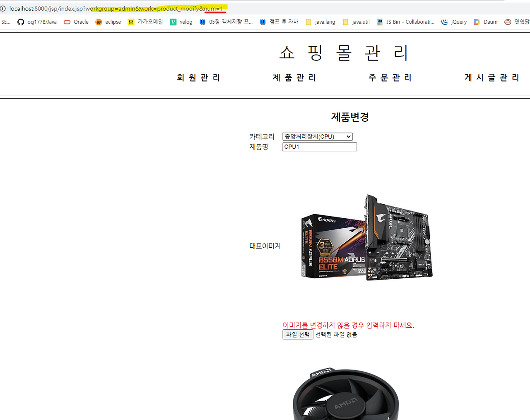
Task: Click the 카테고리 label
Action: (262, 137)
